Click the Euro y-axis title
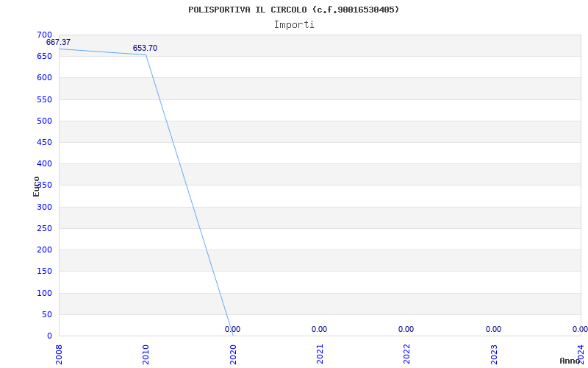588x368 pixels. point(36,187)
